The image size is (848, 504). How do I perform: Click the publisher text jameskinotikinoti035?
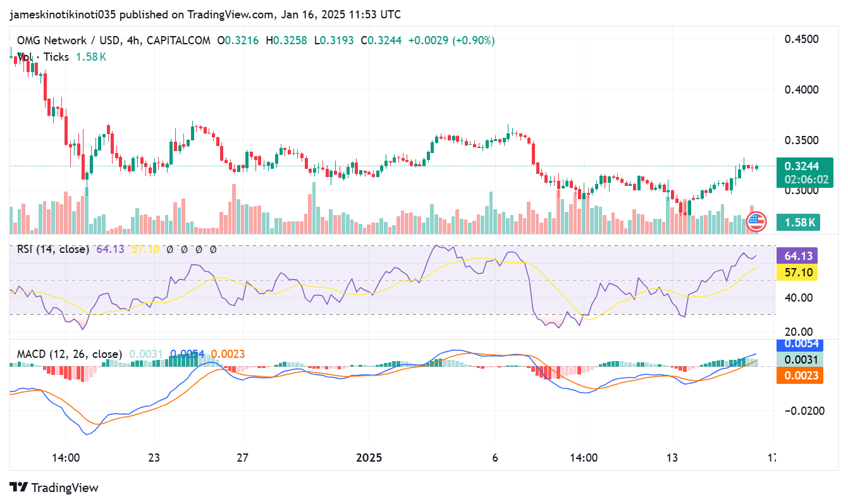(62, 14)
